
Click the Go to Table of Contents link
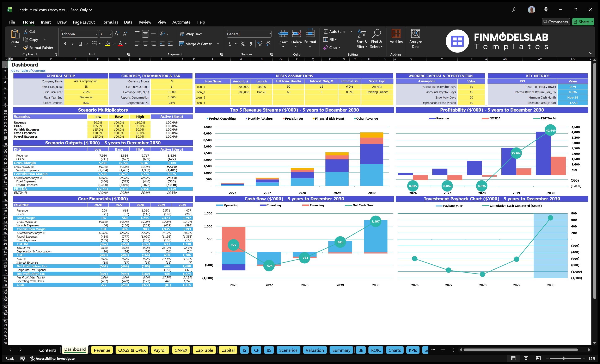click(28, 71)
